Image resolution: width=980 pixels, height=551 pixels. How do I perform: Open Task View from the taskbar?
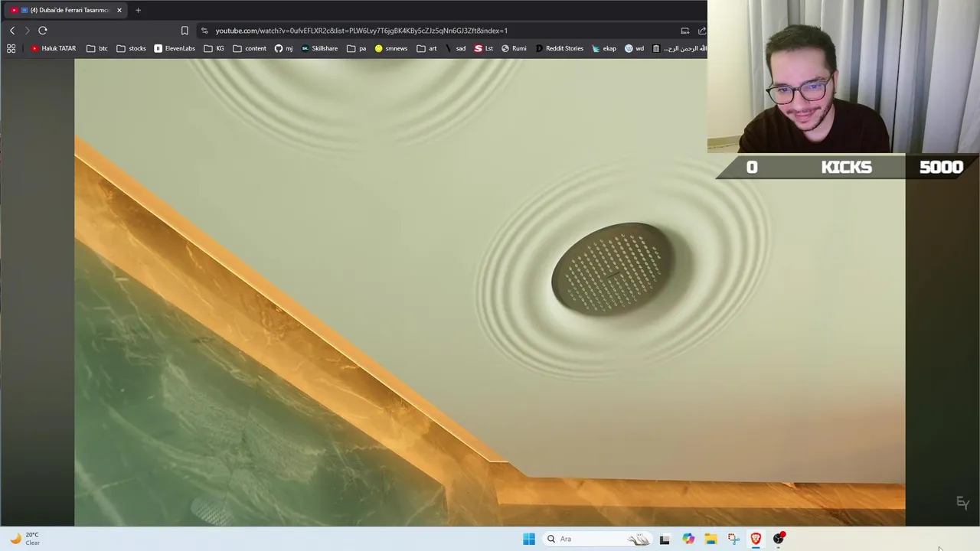[x=665, y=539]
